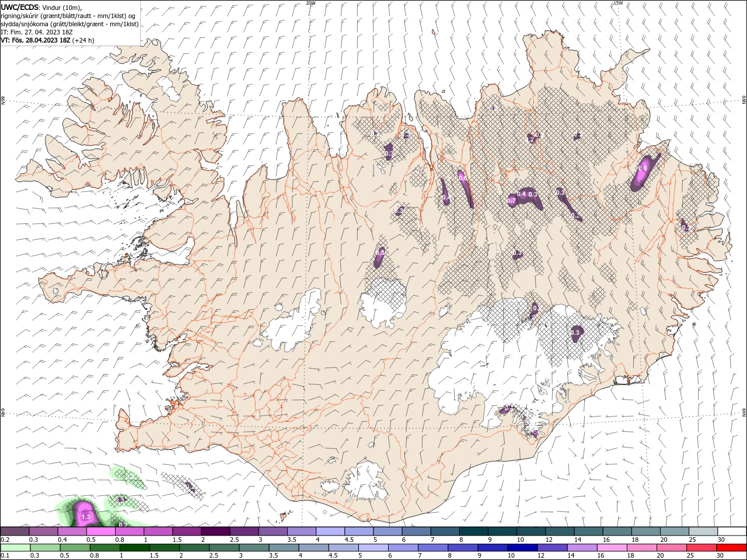Click the '0.8' precipitation value in the east
The width and height of the screenshot is (747, 560).
click(x=643, y=168)
